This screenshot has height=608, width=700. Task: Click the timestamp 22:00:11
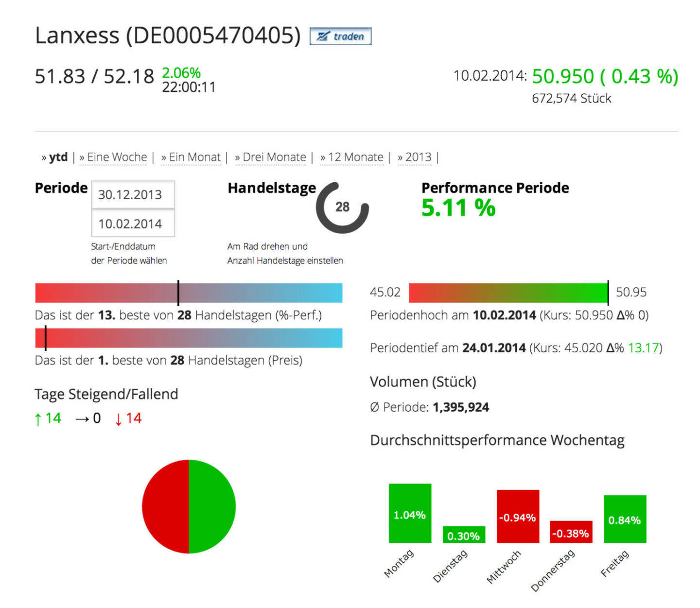[x=189, y=87]
